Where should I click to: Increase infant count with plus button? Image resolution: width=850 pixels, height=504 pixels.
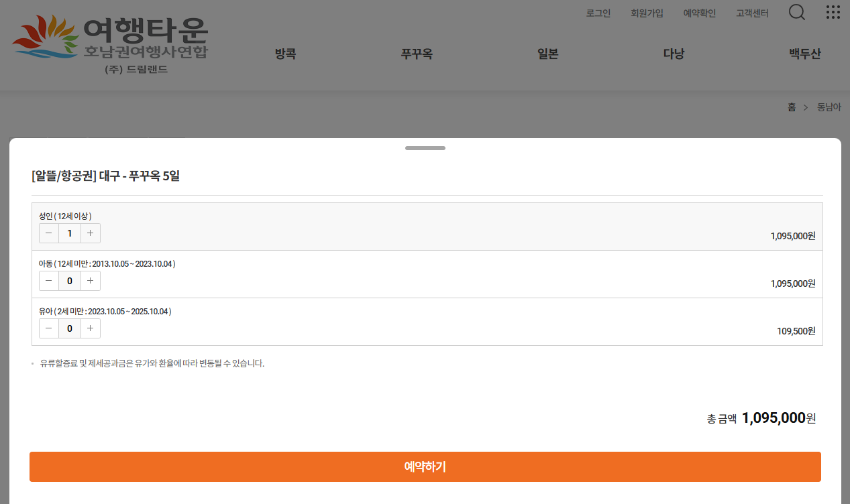(x=91, y=328)
